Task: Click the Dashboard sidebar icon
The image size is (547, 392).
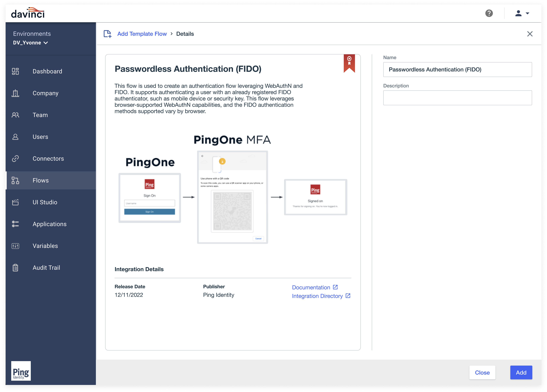Action: [15, 71]
